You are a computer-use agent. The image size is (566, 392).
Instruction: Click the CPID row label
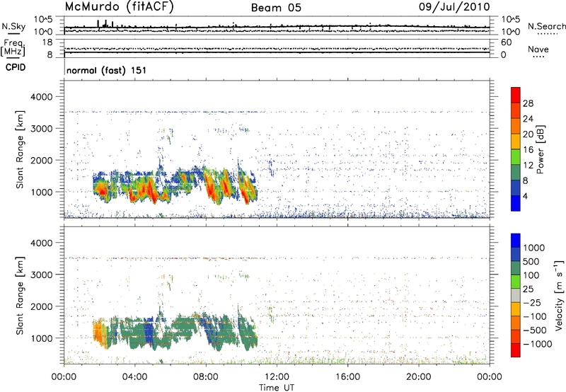tap(16, 67)
